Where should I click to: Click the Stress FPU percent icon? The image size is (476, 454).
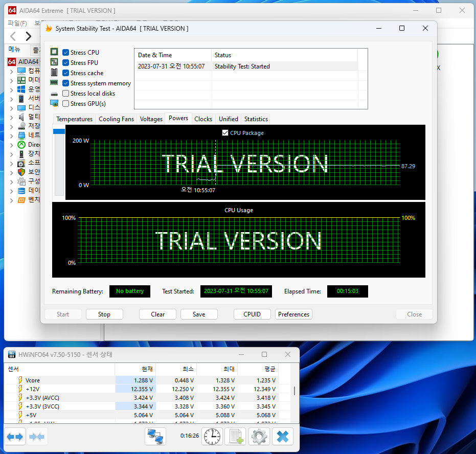(x=54, y=62)
